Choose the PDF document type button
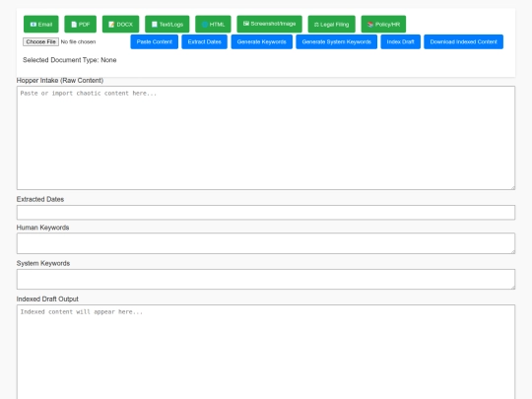The width and height of the screenshot is (532, 399). click(x=81, y=24)
